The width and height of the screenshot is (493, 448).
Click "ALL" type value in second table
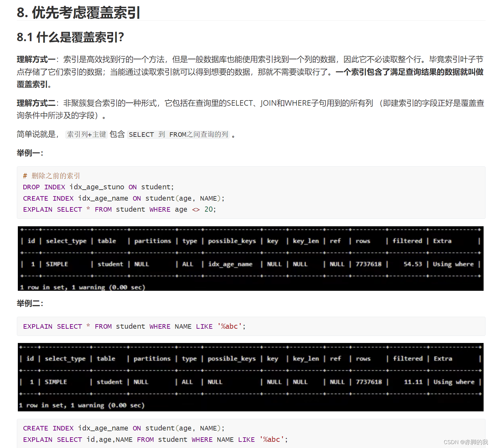tap(187, 382)
